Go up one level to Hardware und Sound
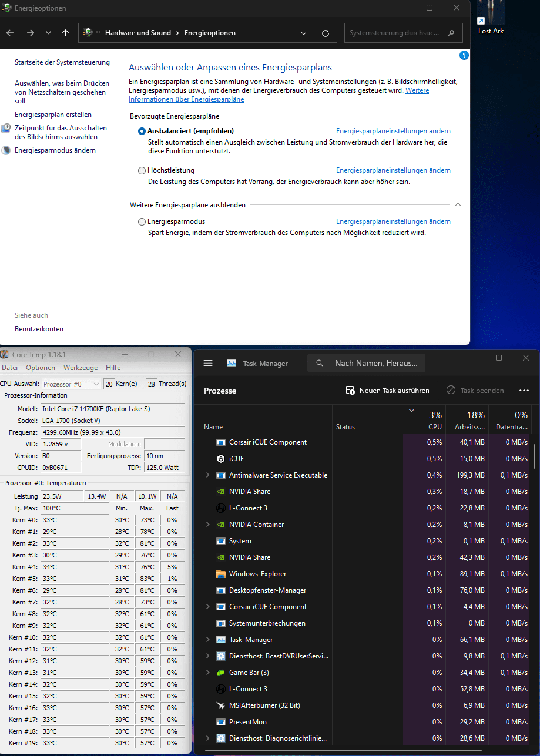This screenshot has width=540, height=756. tap(65, 33)
